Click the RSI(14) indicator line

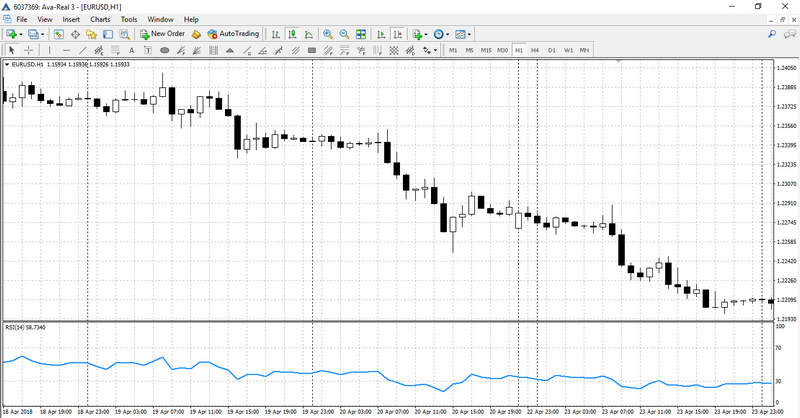click(300, 373)
